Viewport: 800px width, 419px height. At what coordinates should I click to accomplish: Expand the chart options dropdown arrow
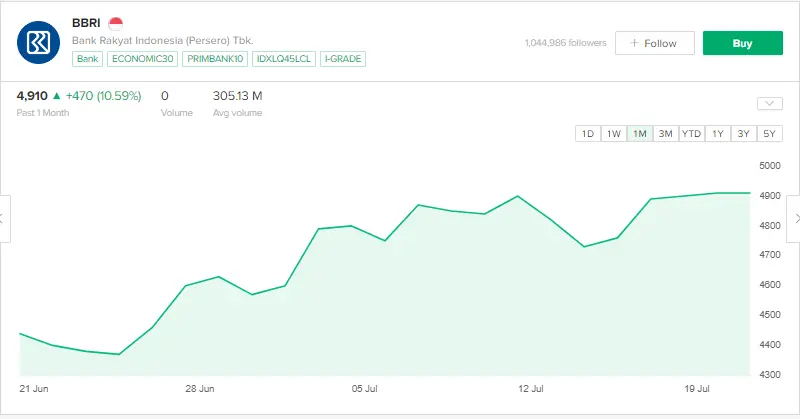[769, 103]
